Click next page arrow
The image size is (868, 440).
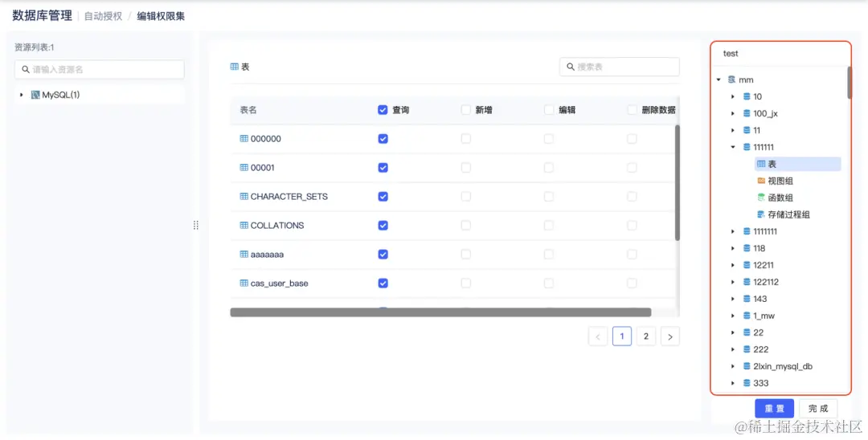(669, 336)
